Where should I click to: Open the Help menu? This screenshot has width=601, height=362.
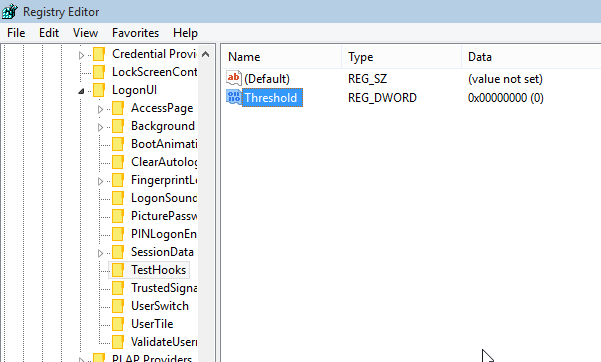pyautogui.click(x=185, y=33)
